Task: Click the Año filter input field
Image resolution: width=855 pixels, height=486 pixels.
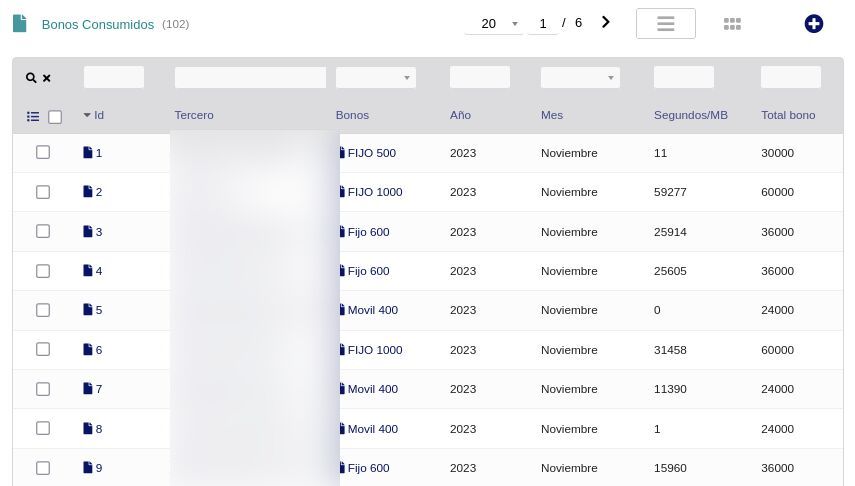Action: pyautogui.click(x=480, y=77)
